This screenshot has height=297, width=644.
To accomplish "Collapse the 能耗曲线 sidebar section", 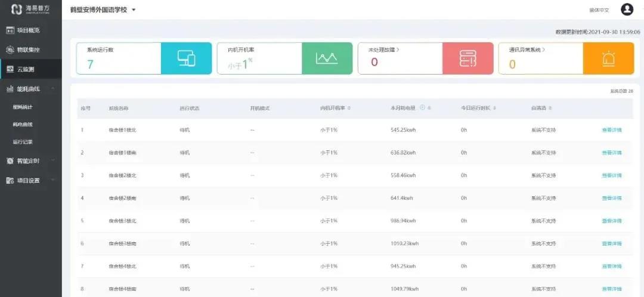I will point(52,89).
